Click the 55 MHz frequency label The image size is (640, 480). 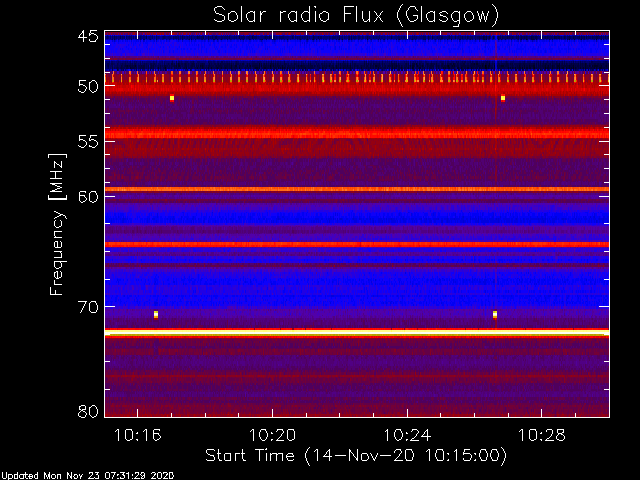[x=88, y=142]
